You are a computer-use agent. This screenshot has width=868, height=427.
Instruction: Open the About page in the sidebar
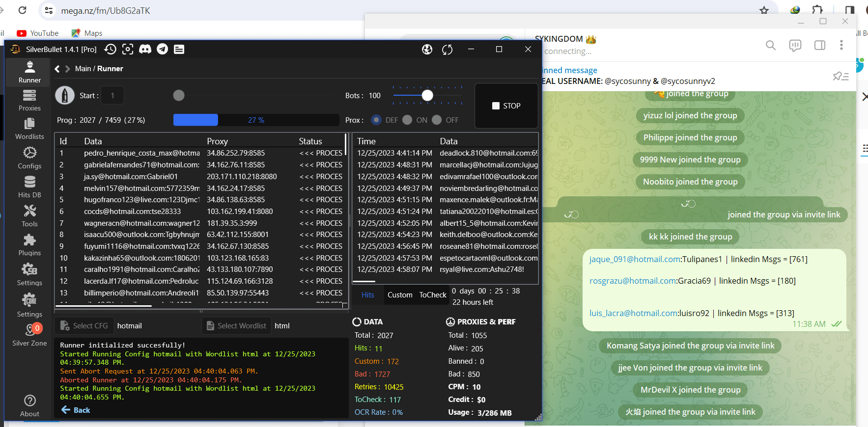29,405
